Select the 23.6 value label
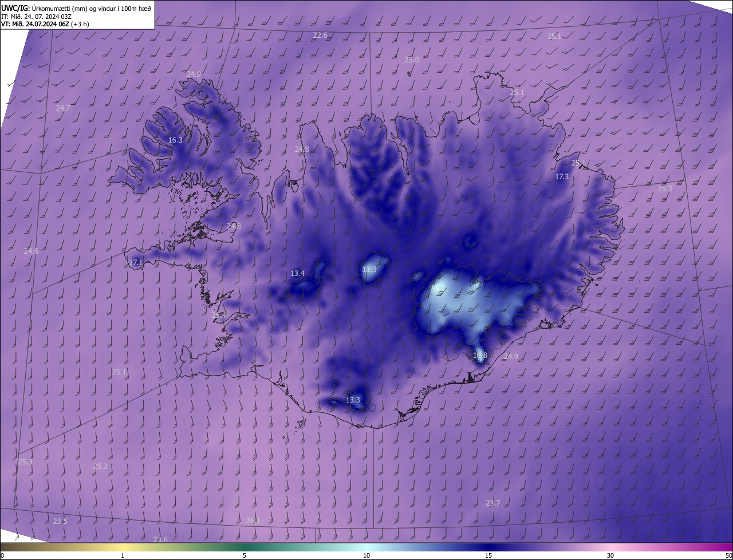733x560 pixels. (x=161, y=539)
